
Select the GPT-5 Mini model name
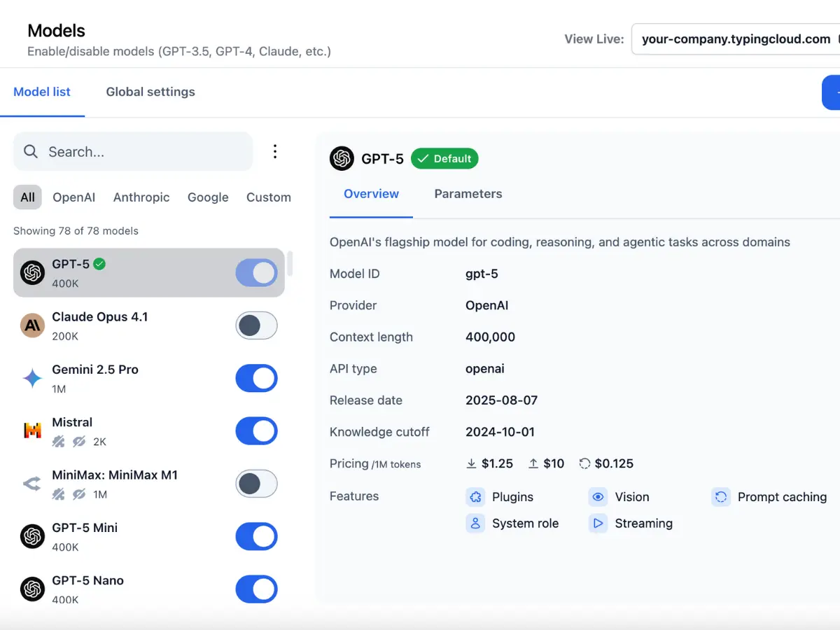85,528
